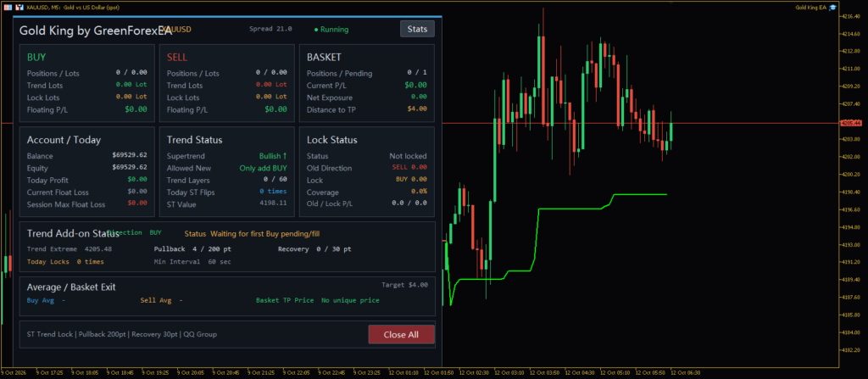Click the Not locked status value
The width and height of the screenshot is (868, 379).
point(408,156)
